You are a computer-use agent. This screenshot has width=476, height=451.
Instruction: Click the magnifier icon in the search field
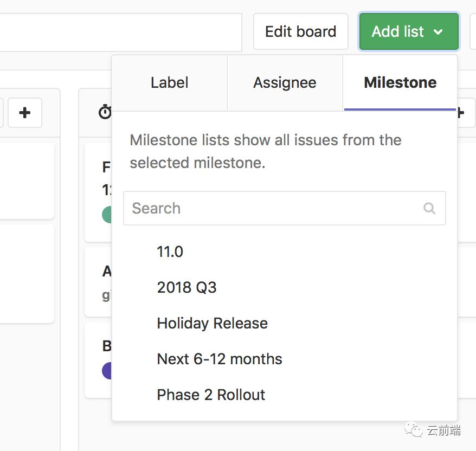[x=429, y=208]
